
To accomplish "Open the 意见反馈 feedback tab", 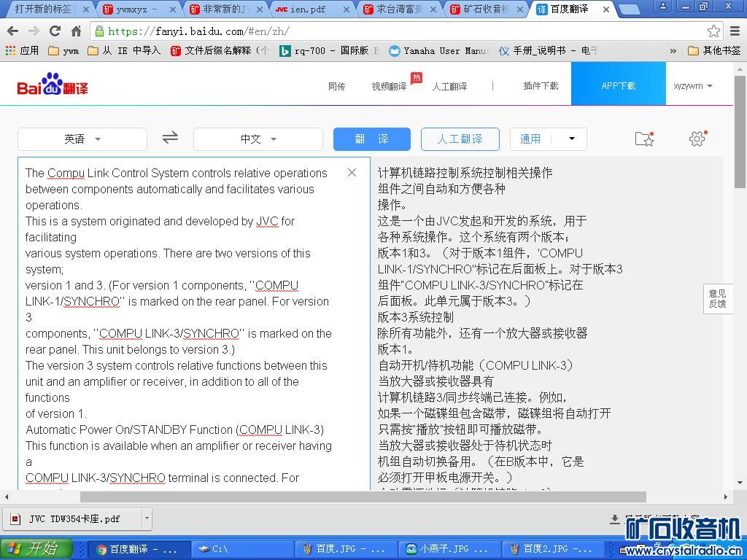I will pyautogui.click(x=718, y=298).
